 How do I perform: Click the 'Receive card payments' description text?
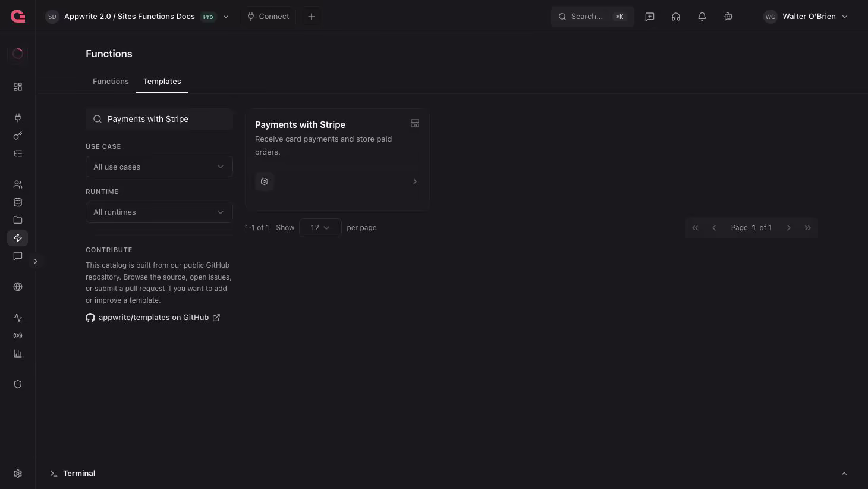323,145
